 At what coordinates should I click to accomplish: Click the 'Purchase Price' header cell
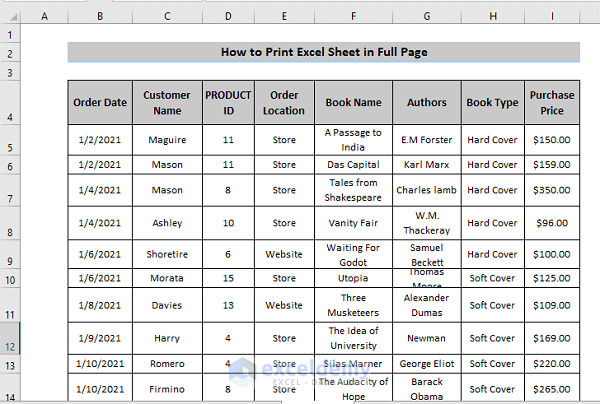(552, 103)
